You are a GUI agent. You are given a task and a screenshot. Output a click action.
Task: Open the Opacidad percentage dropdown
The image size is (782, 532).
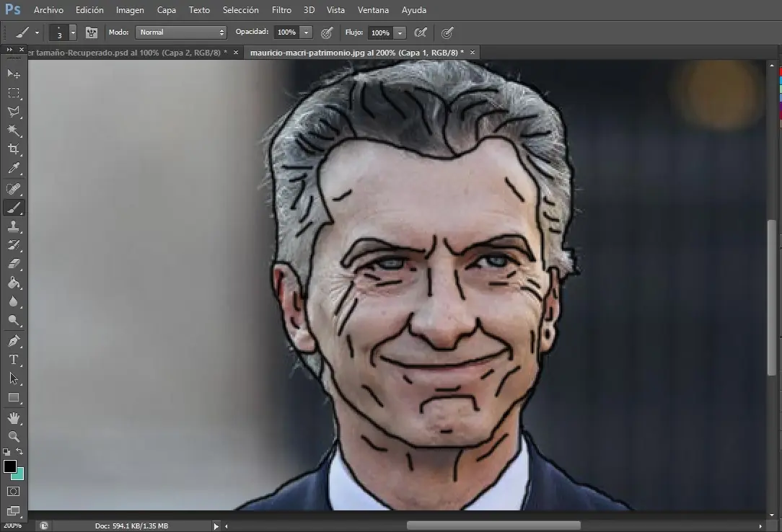(305, 32)
